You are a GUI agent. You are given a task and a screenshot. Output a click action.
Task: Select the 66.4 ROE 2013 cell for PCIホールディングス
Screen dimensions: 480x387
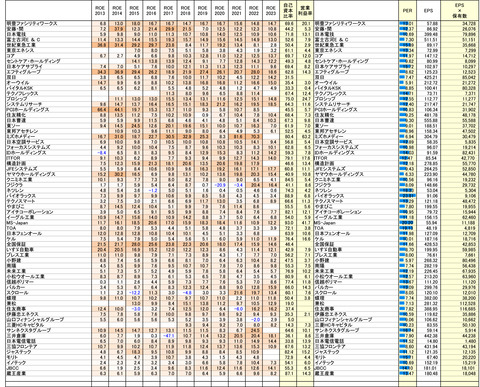pos(100,110)
